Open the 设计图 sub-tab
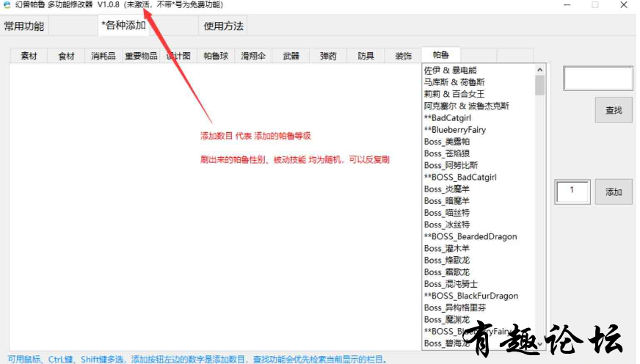The width and height of the screenshot is (640, 364). pyautogui.click(x=178, y=56)
